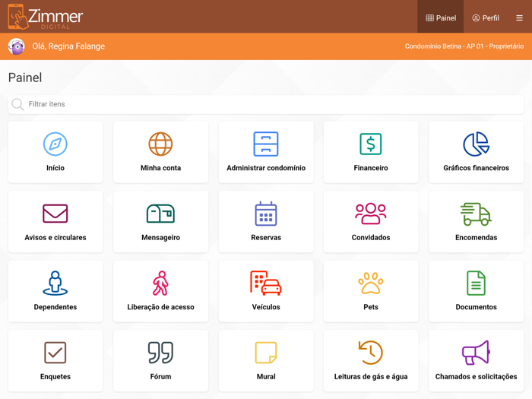Open the Reservas calendar icon
Viewport: 532px width, 399px height.
pyautogui.click(x=266, y=214)
